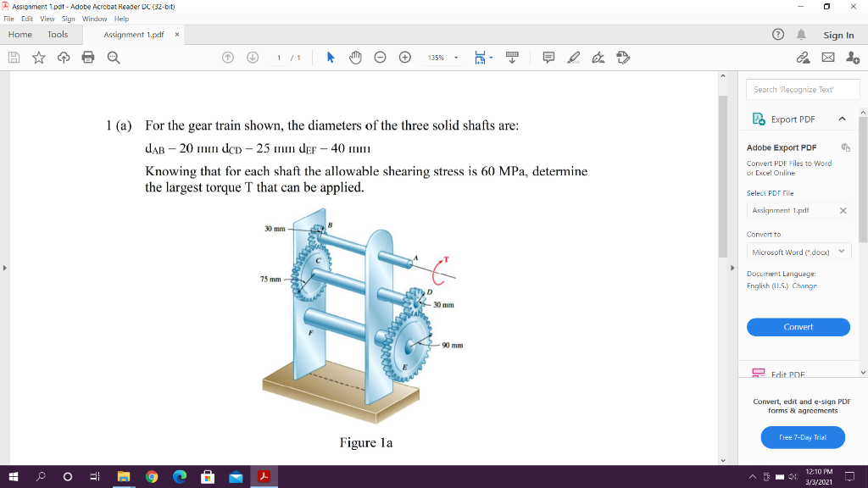Click the Search 'Recognize Text' field
Viewport: 868px width, 488px height.
[x=800, y=89]
